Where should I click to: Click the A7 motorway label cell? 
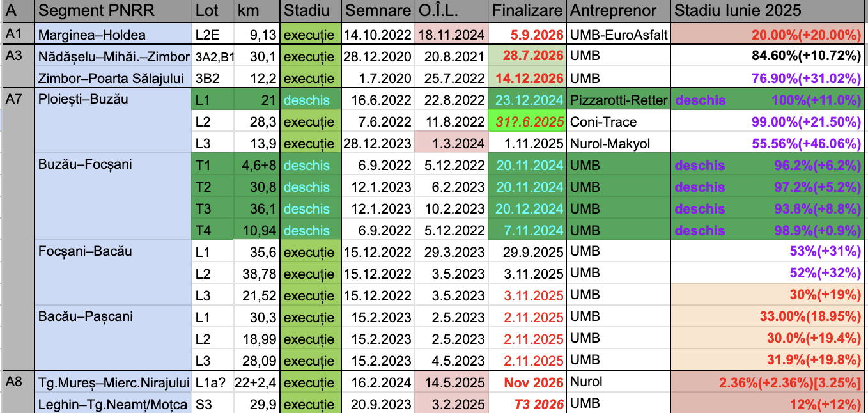point(17,100)
